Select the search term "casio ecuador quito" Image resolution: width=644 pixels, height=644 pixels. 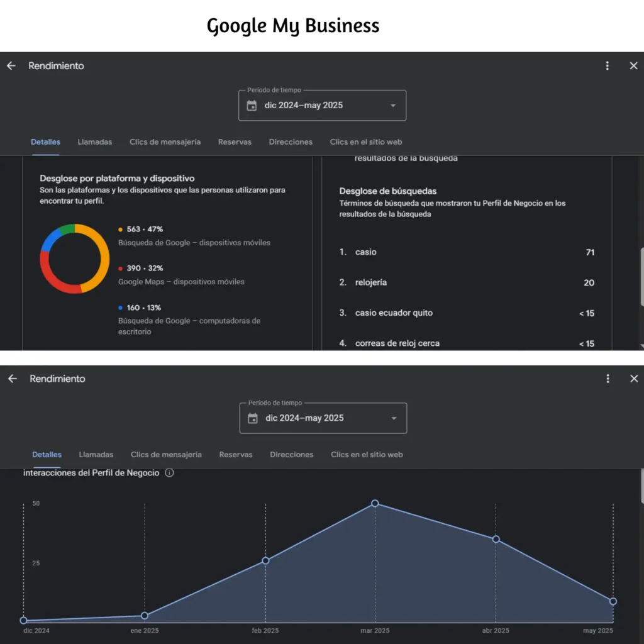coord(394,313)
